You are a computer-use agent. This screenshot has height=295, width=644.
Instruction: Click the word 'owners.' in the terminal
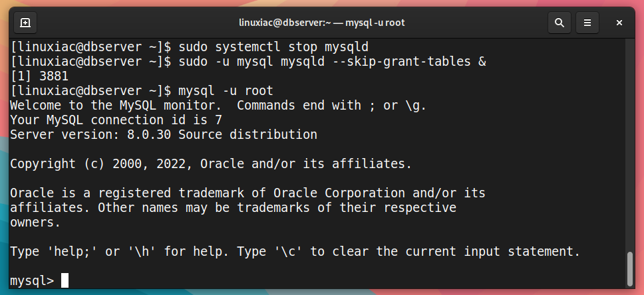35,223
